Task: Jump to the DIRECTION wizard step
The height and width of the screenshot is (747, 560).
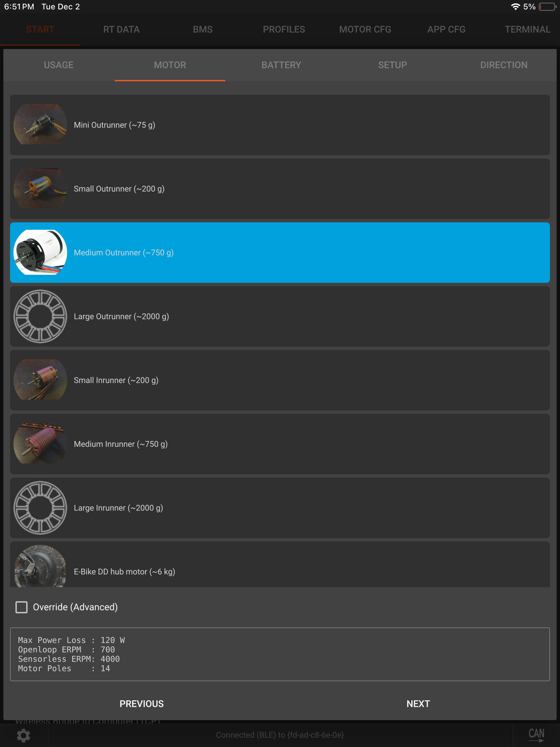Action: pyautogui.click(x=504, y=65)
